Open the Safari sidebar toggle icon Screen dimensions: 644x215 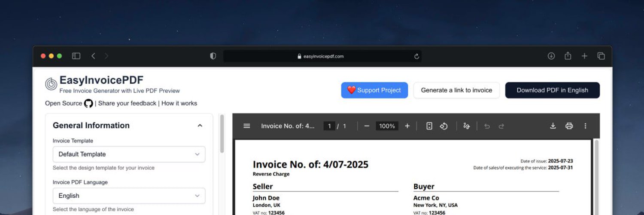tap(76, 56)
